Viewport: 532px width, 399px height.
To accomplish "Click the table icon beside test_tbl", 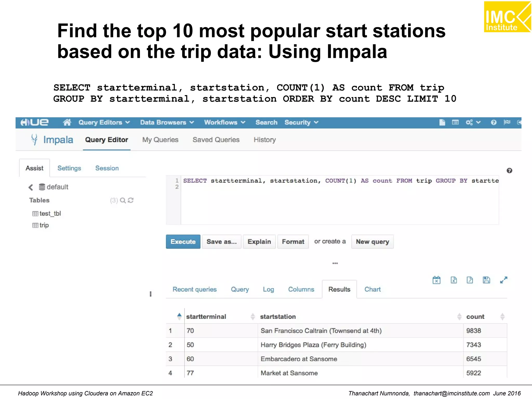I will [35, 214].
